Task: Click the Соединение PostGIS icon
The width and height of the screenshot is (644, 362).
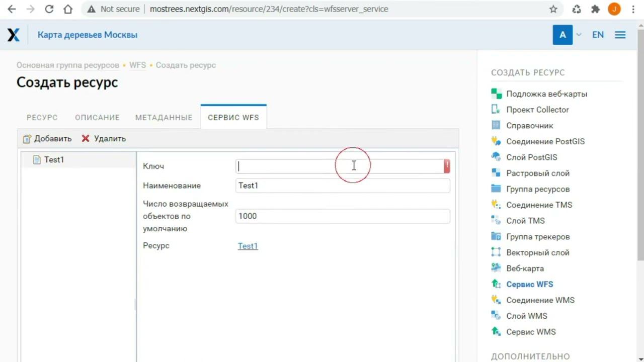Action: [x=497, y=141]
